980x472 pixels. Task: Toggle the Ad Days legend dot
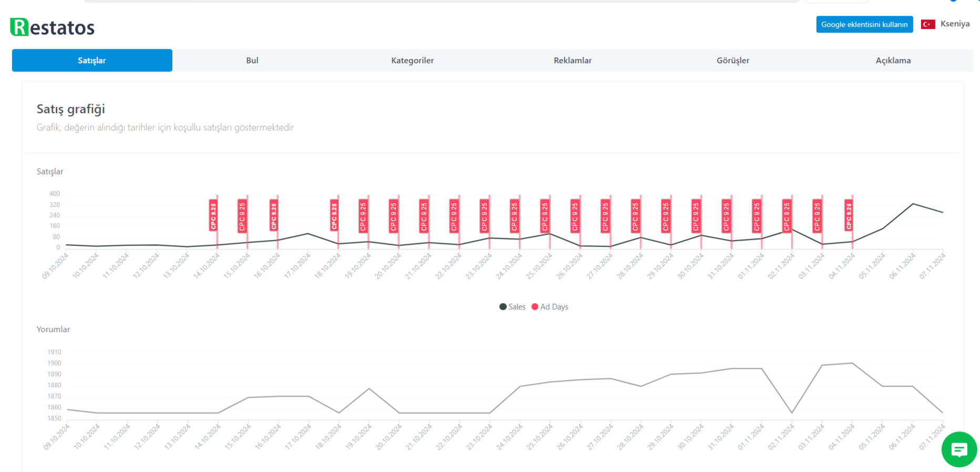point(535,307)
